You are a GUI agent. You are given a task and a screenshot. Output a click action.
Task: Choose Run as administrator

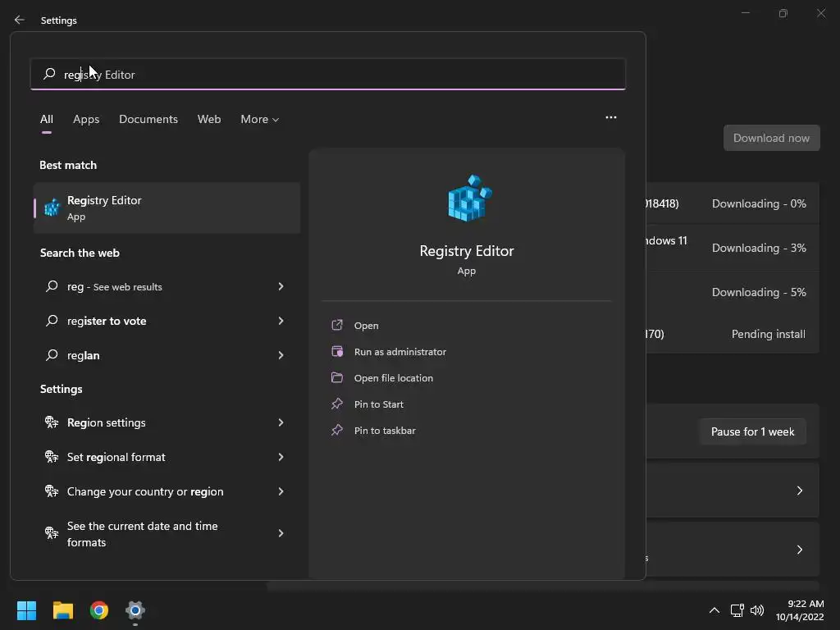click(x=400, y=351)
